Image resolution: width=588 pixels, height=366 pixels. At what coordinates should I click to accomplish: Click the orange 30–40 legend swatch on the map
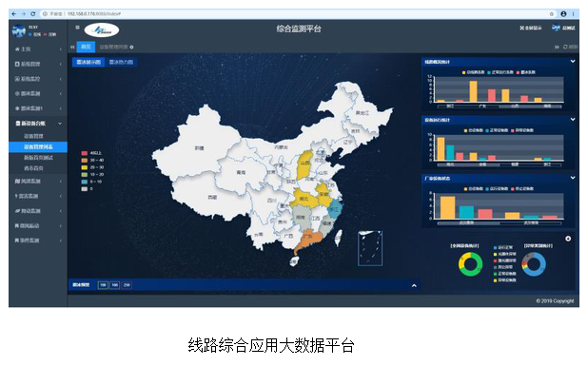click(85, 161)
